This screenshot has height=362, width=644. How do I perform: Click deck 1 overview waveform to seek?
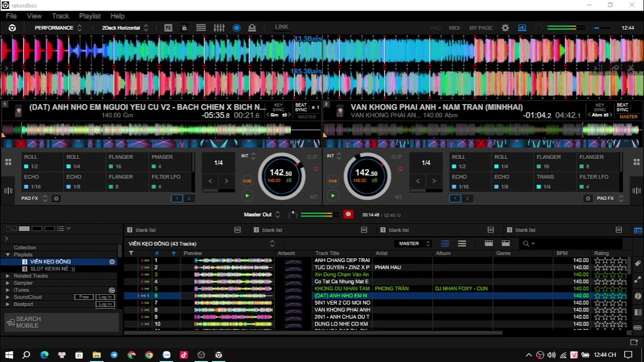tap(161, 130)
